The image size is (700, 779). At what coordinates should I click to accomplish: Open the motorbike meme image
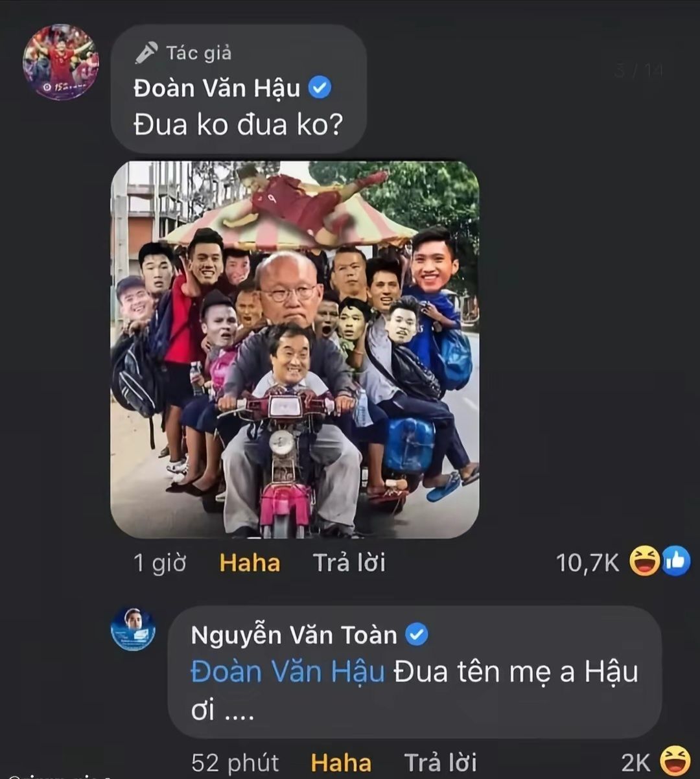point(295,349)
